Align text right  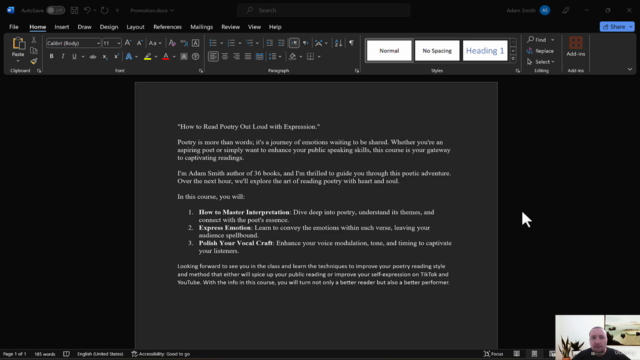tap(236, 56)
